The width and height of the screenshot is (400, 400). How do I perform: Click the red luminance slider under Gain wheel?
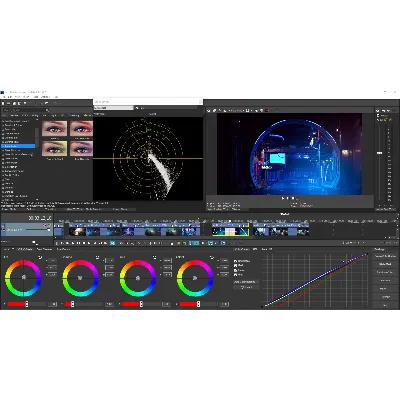[141, 304]
